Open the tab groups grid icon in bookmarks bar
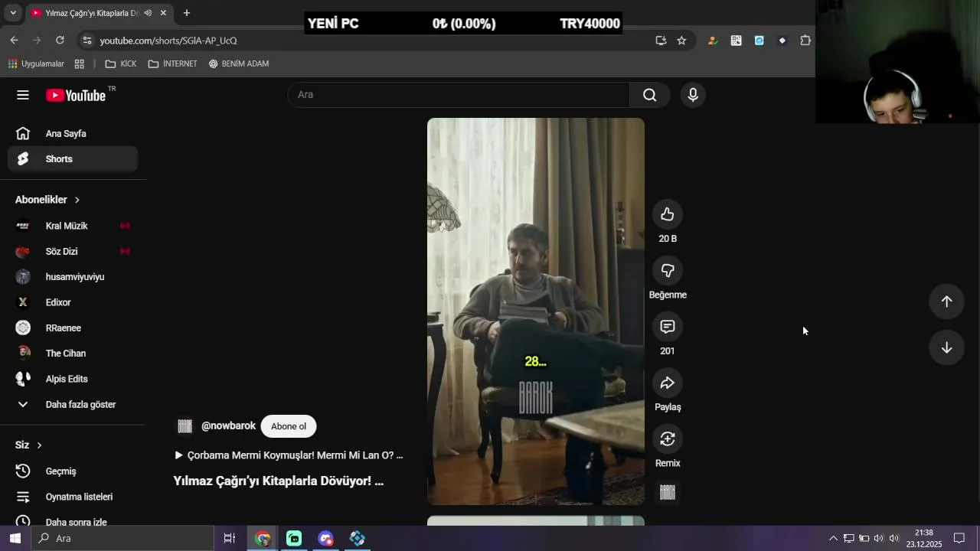 [x=80, y=64]
